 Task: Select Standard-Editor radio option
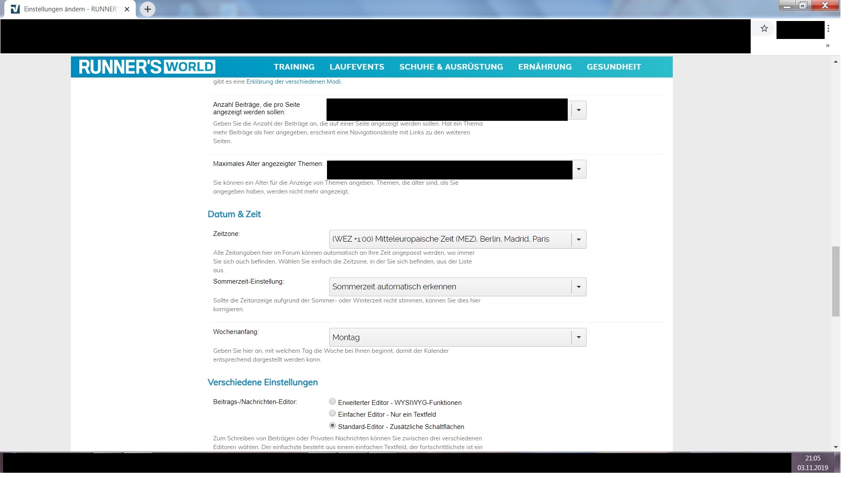332,425
